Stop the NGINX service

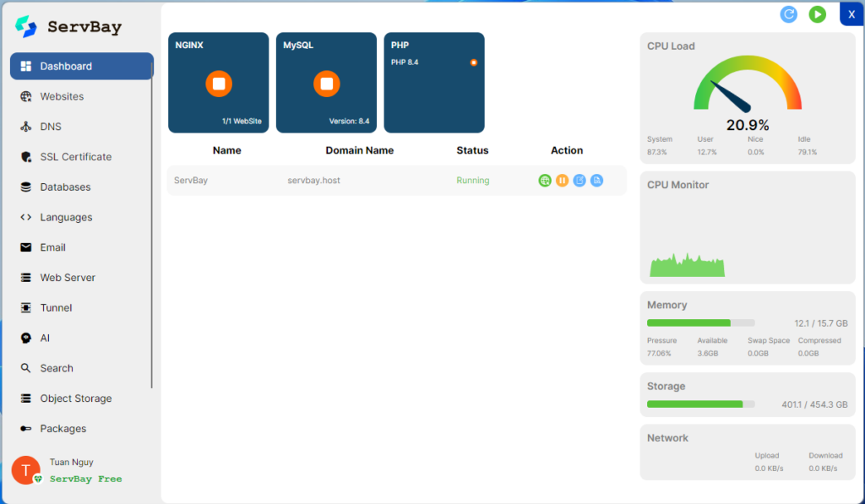219,84
